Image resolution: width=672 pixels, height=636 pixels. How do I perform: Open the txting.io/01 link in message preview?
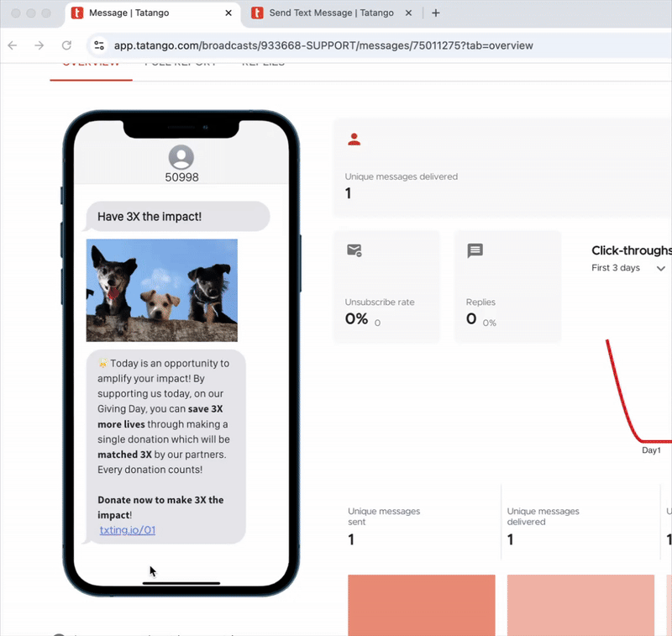[x=127, y=530]
